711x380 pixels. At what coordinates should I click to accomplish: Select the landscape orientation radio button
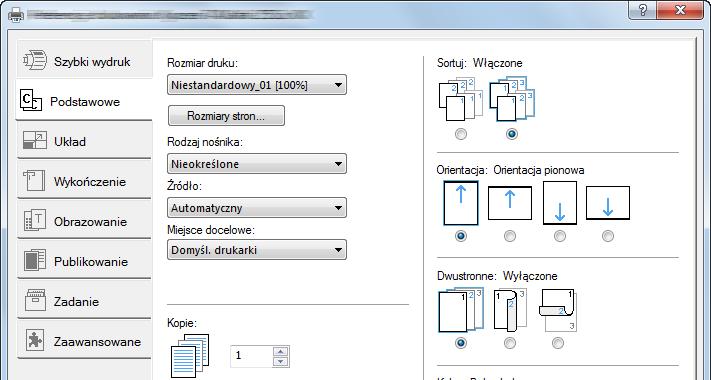510,236
